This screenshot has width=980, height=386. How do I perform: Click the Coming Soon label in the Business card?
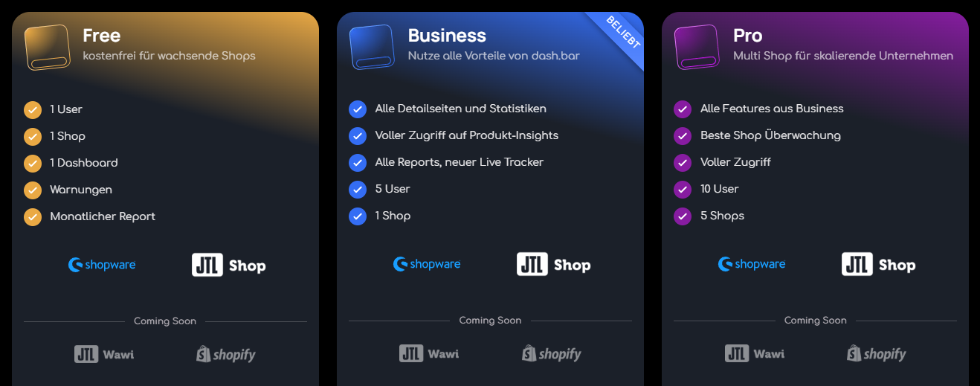(x=490, y=321)
